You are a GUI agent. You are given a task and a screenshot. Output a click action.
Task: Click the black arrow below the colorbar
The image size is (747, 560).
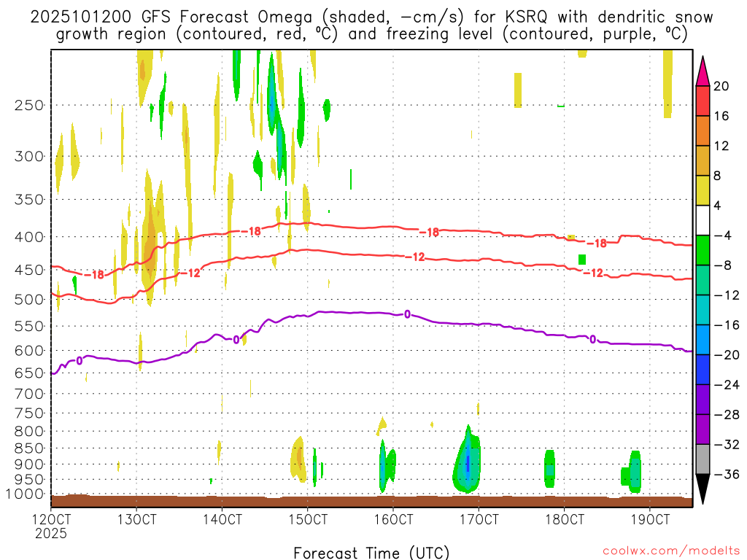pyautogui.click(x=703, y=489)
